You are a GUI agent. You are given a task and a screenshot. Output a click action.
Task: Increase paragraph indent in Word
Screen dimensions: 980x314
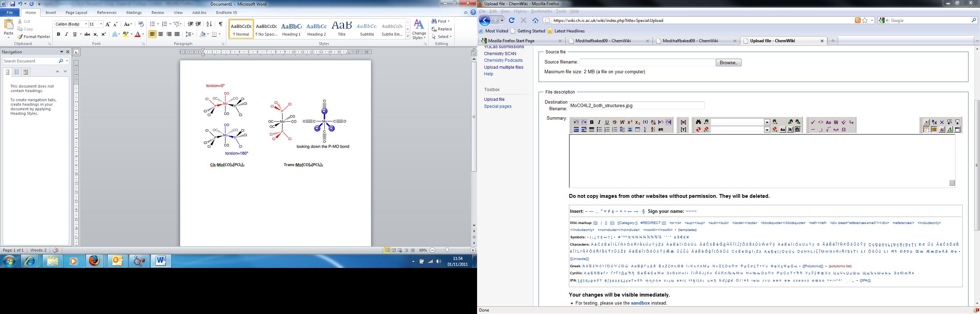(198, 24)
